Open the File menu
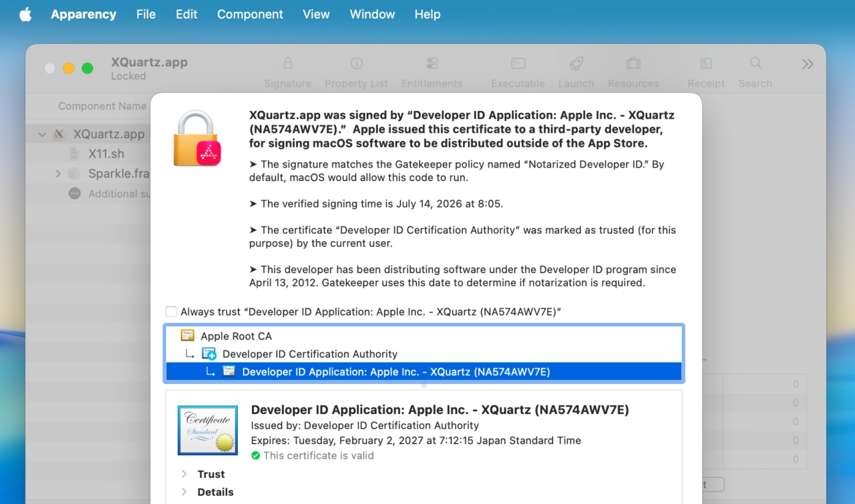This screenshot has height=504, width=855. pyautogui.click(x=146, y=14)
